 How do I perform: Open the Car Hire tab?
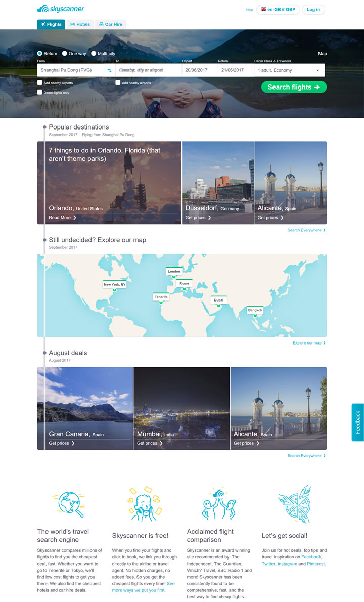point(110,24)
